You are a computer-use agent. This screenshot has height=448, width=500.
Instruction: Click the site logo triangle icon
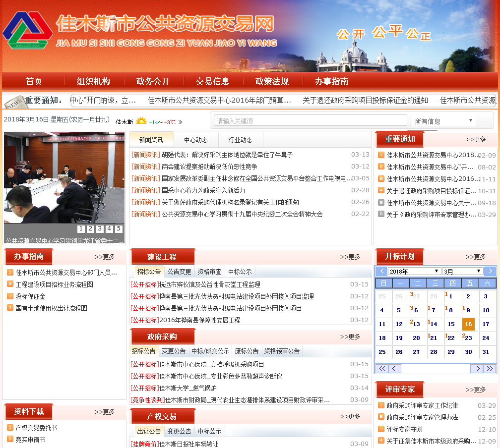pos(27,31)
